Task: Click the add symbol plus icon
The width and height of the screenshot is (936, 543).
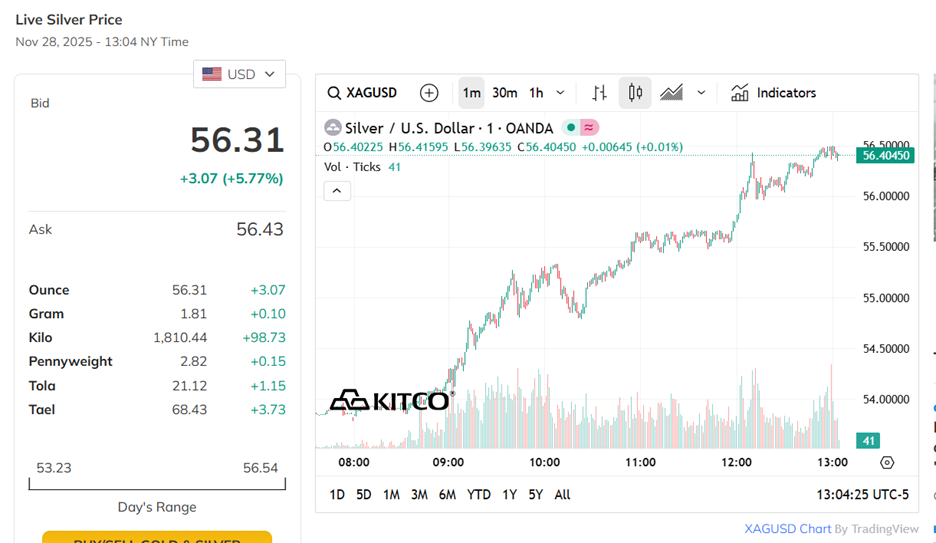Action: 429,93
